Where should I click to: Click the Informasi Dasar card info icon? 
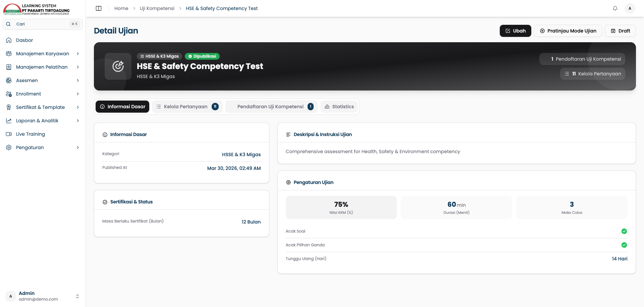coord(105,135)
